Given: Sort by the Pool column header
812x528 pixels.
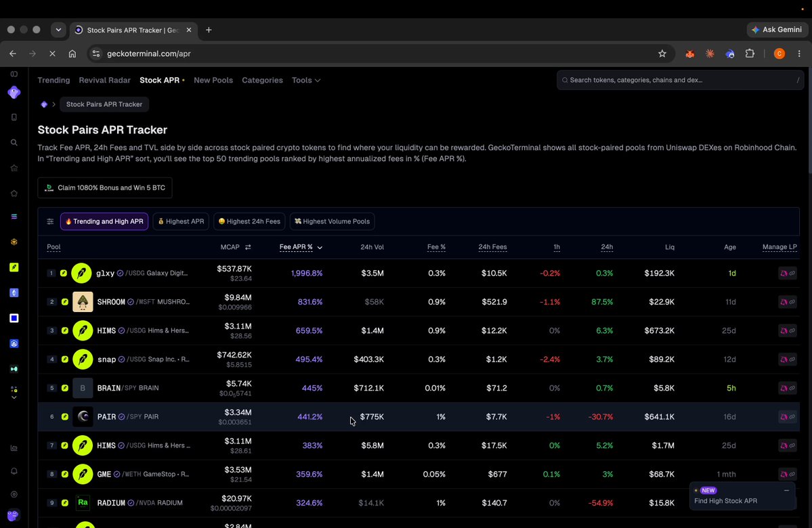Looking at the screenshot, I should [x=54, y=248].
